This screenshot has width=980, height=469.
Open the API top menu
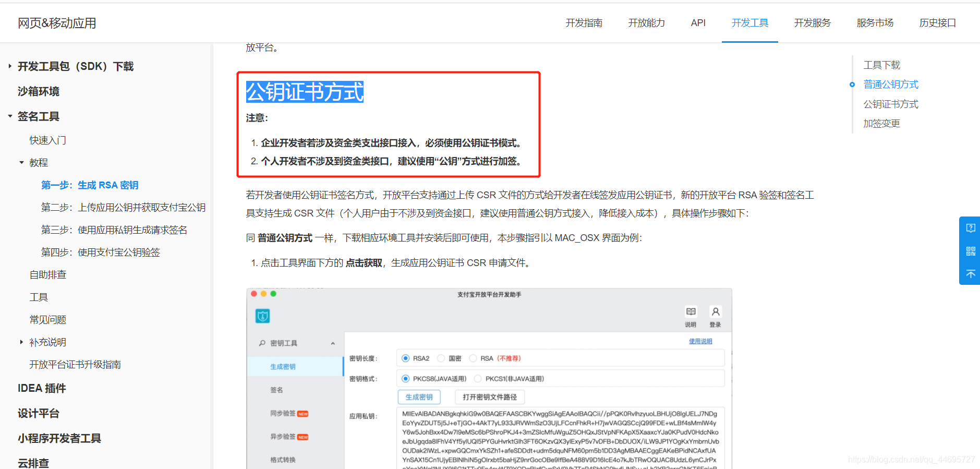(x=698, y=23)
